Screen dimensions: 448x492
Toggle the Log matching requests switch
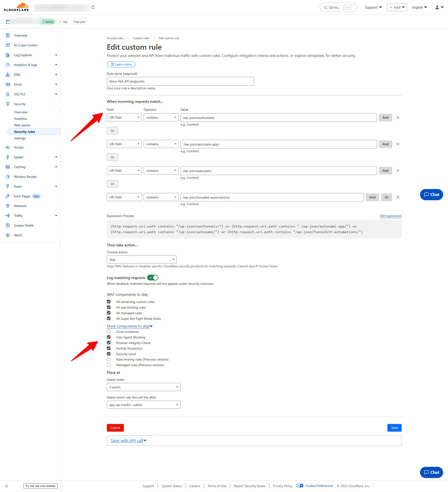(x=153, y=278)
